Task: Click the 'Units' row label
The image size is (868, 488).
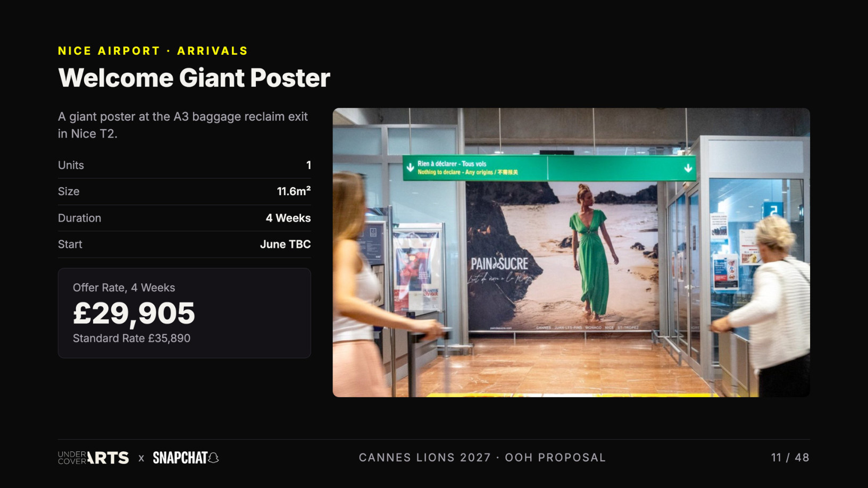Action: pos(71,165)
